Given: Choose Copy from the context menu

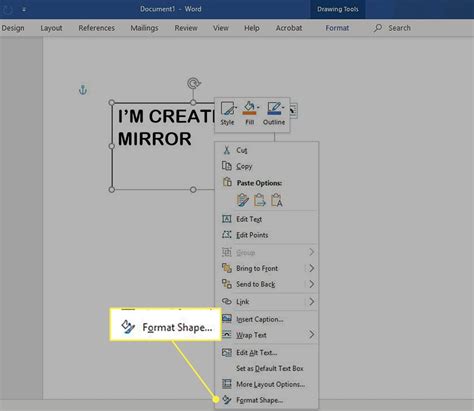Looking at the screenshot, I should point(267,166).
